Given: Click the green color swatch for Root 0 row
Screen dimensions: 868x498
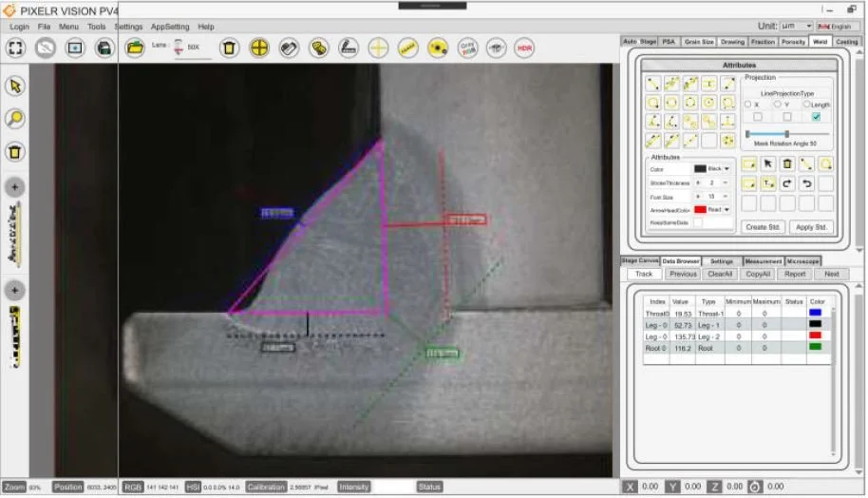Looking at the screenshot, I should (x=815, y=347).
